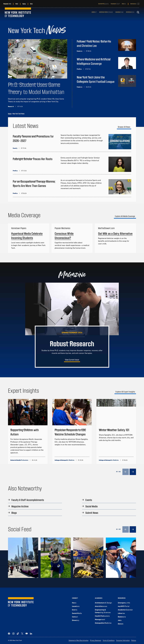Screen dimensions: 144x644
Task: Open Faculty Tenures and Promotions article
Action: pyautogui.click(x=33, y=138)
